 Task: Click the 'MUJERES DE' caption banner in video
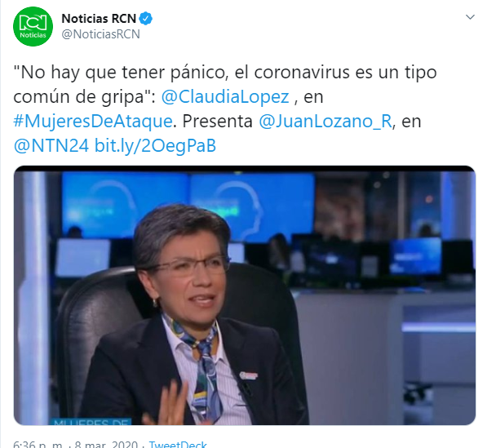click(91, 422)
